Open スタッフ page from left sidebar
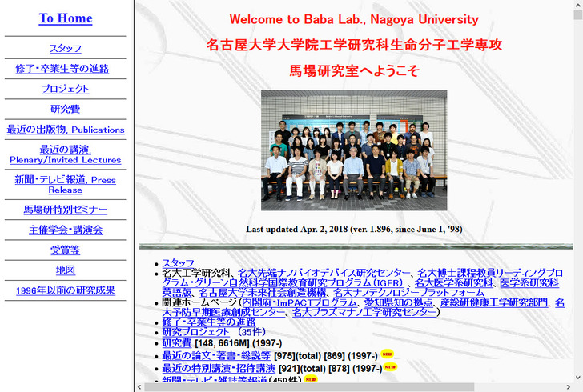 tap(66, 49)
